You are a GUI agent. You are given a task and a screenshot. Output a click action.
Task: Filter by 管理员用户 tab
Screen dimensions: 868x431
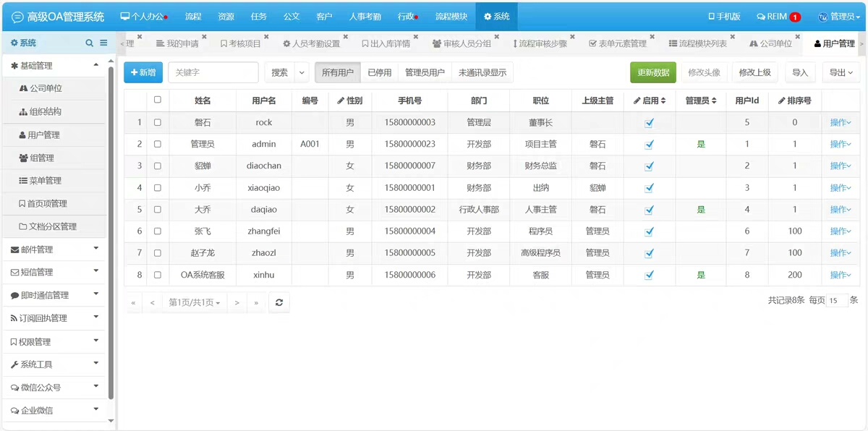tap(425, 72)
